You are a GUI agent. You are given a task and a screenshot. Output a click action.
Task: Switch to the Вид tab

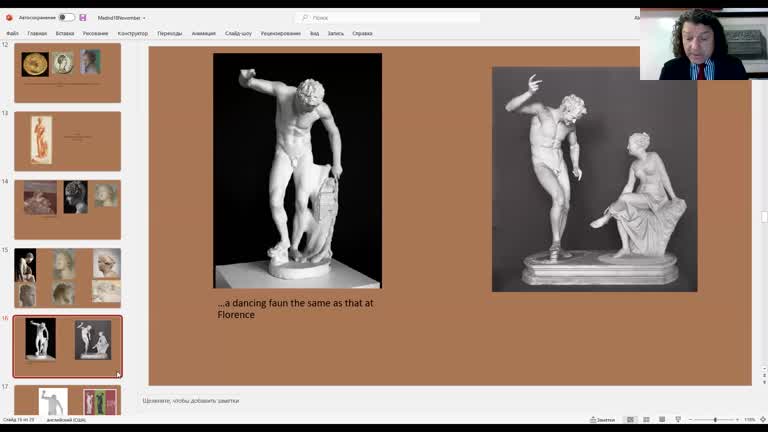click(314, 33)
